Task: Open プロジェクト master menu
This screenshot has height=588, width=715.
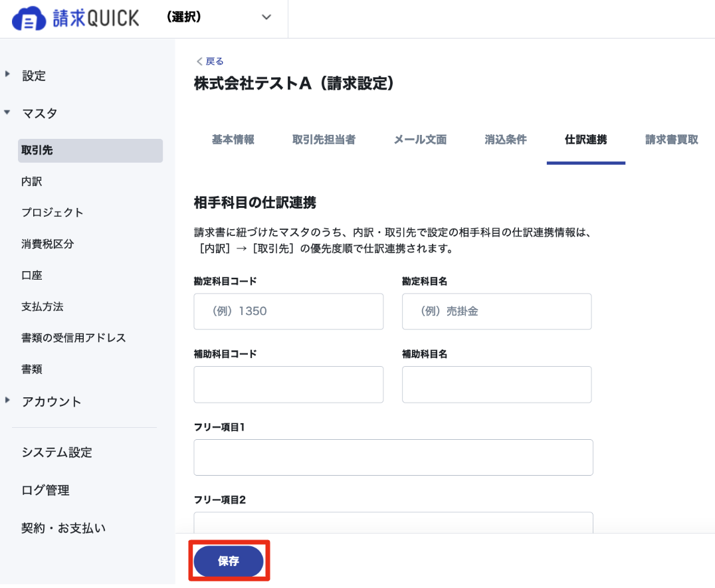Action: point(52,213)
